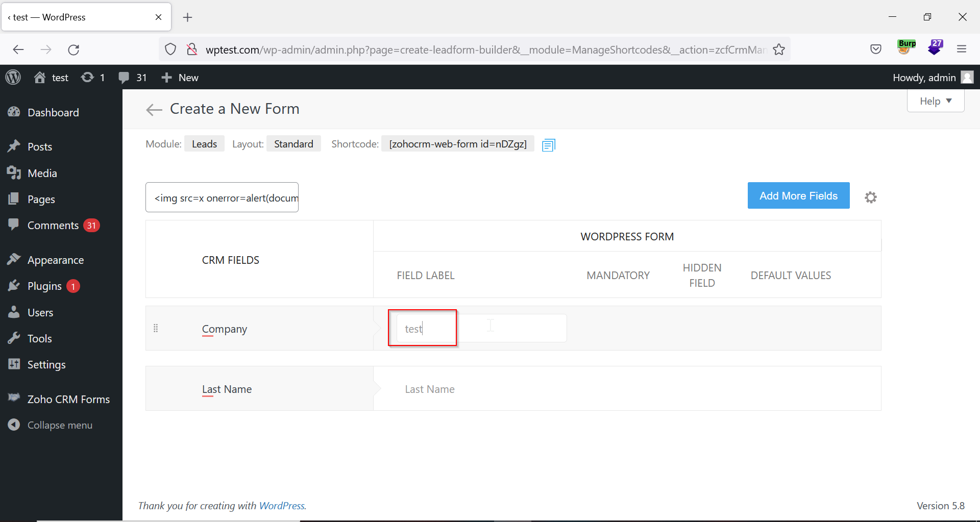Bookmark this page with star icon
This screenshot has height=522, width=980.
pos(778,49)
